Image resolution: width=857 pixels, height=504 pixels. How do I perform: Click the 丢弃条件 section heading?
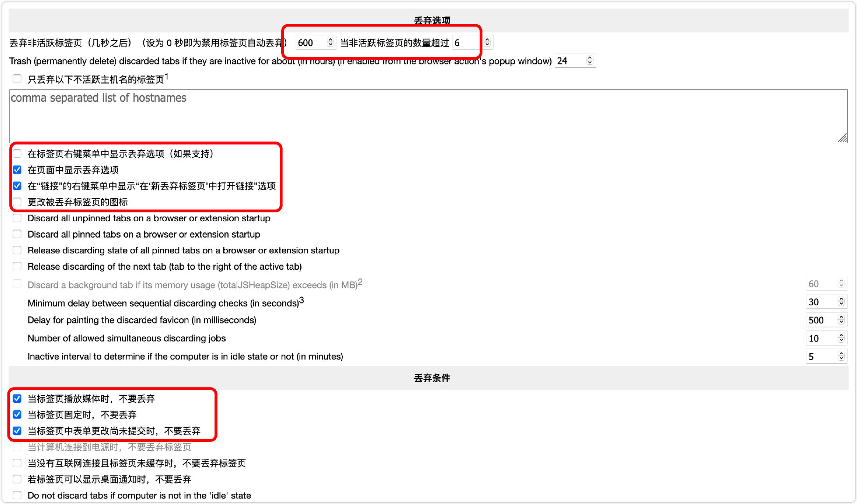(x=432, y=378)
